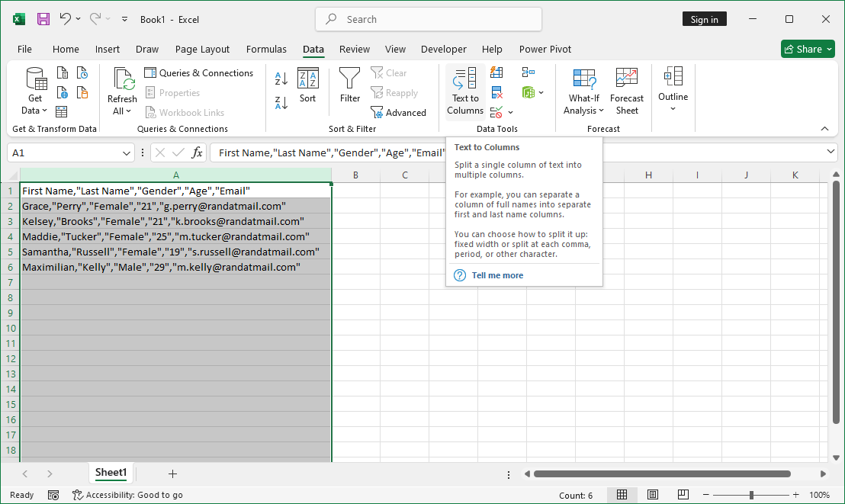The width and height of the screenshot is (845, 504).
Task: Click the Tell me more link
Action: coord(497,275)
